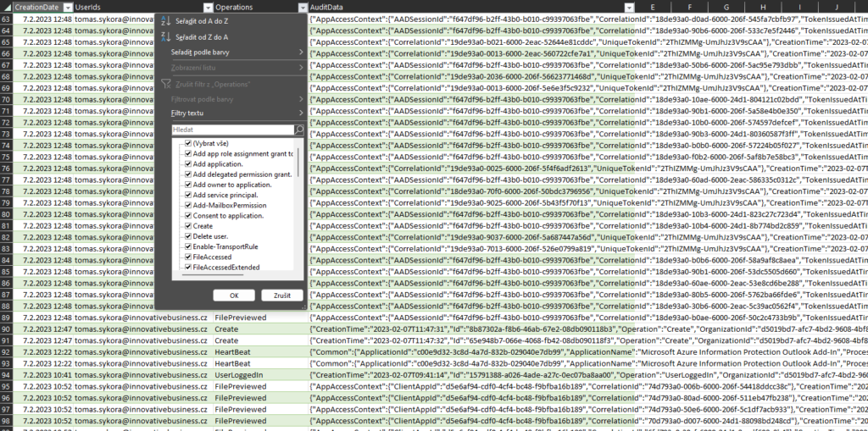Uncheck the Add application. checkbox
The image size is (868, 431).
(x=188, y=164)
